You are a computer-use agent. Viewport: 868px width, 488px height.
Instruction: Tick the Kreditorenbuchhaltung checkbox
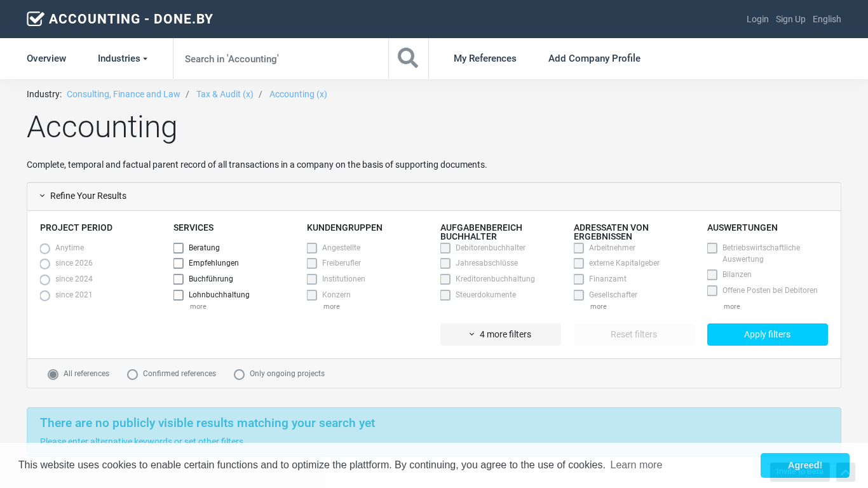tap(445, 279)
